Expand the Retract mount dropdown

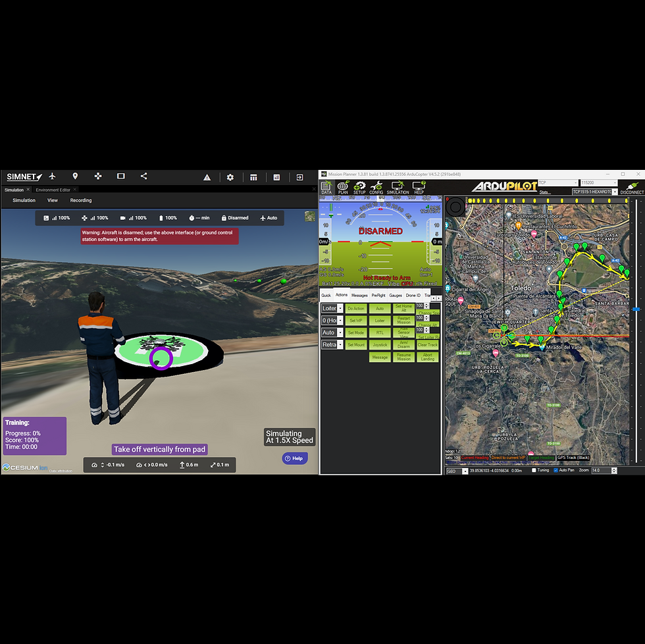point(340,344)
